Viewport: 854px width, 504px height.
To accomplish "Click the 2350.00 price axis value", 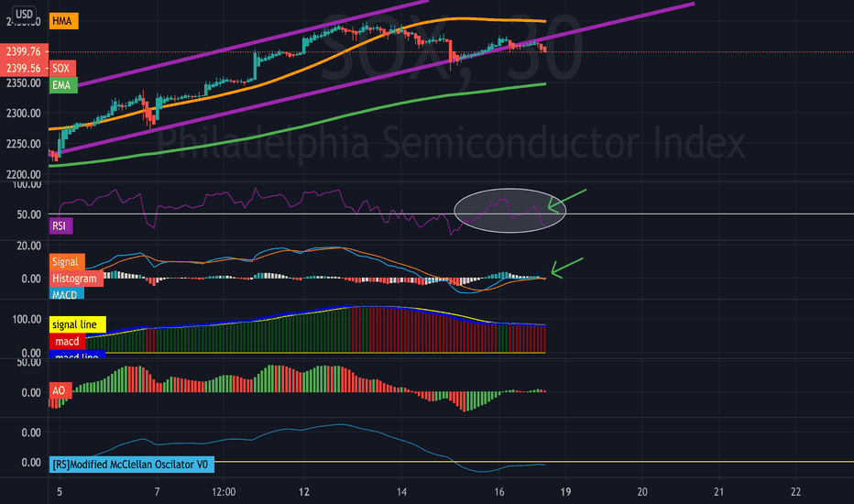I will [x=24, y=83].
